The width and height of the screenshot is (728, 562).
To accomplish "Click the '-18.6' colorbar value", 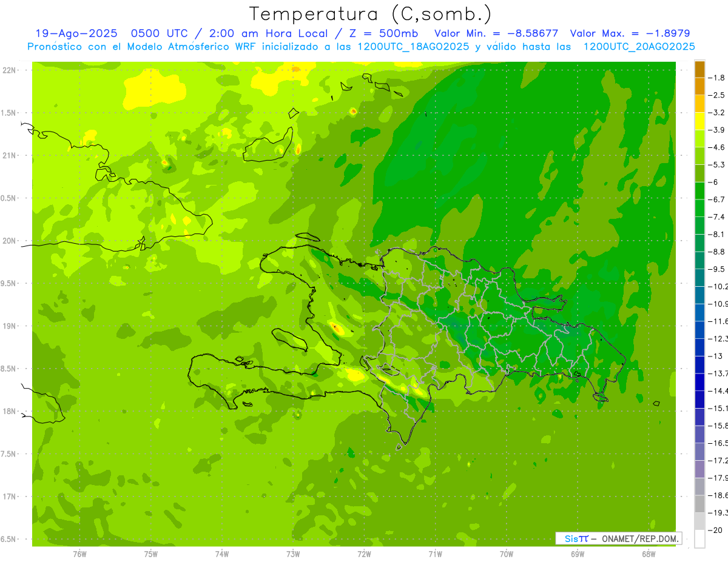I will coord(719,495).
